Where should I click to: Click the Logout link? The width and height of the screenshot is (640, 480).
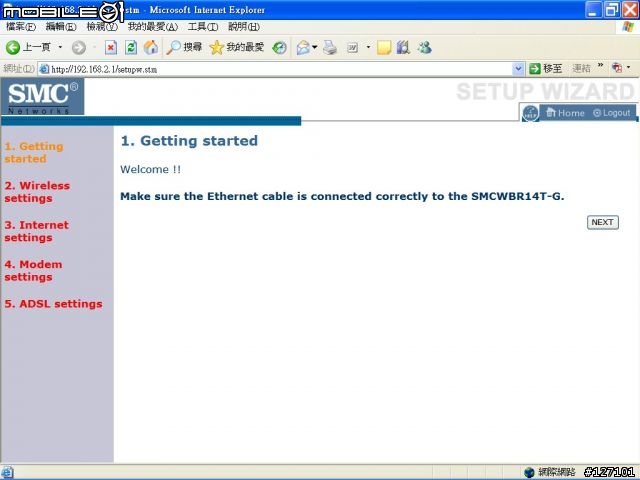pos(612,113)
